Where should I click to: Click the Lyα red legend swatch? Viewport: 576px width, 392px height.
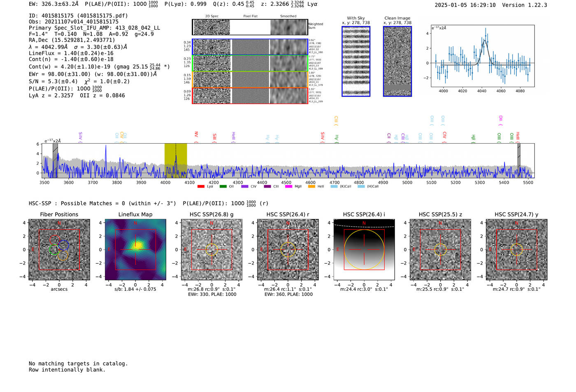pos(201,187)
